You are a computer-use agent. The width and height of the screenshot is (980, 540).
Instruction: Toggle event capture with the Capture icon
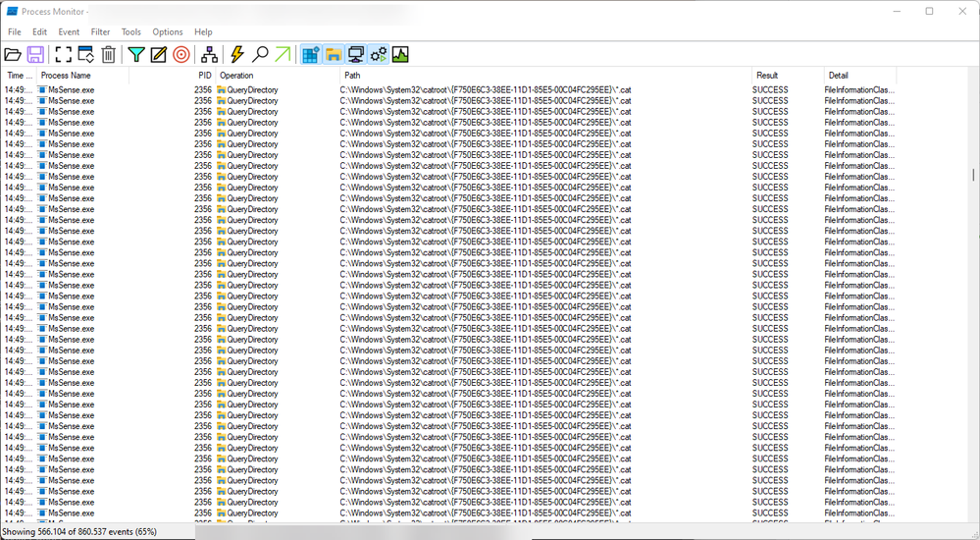tap(63, 55)
